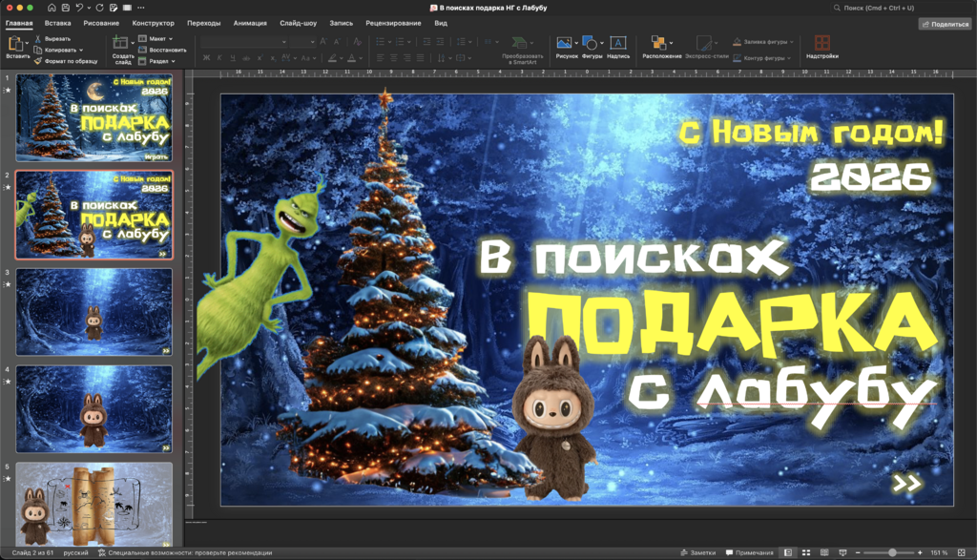Toggle superscript x² formatting
Image resolution: width=977 pixels, height=560 pixels.
click(x=260, y=58)
